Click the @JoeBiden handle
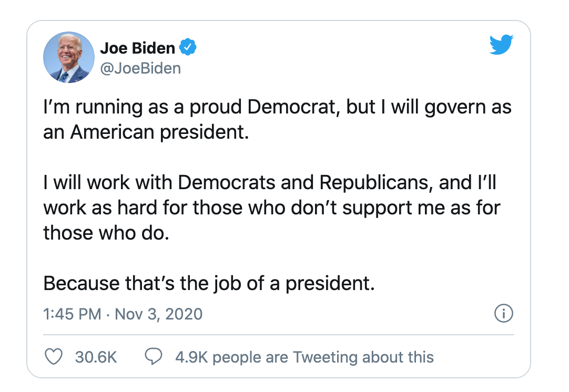This screenshot has height=392, width=569. 140,67
